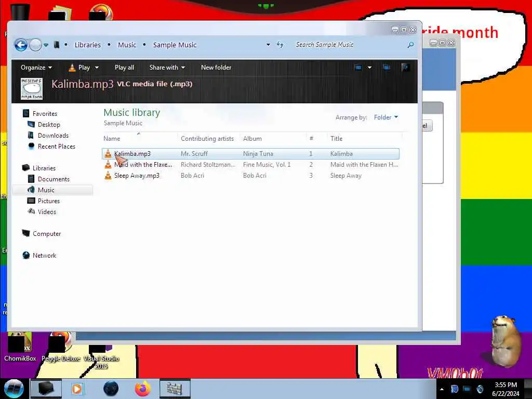This screenshot has height=399, width=532.
Task: Play file using the VLC Play button
Action: pos(79,68)
